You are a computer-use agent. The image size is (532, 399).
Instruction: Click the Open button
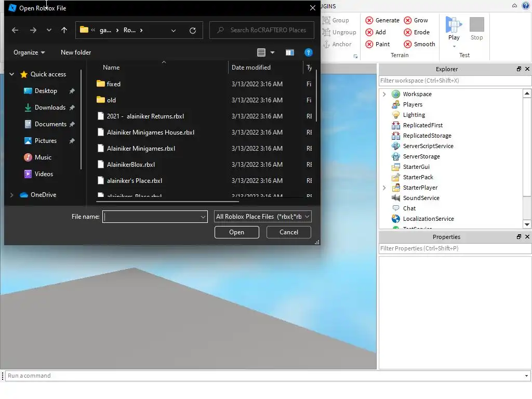coord(236,232)
